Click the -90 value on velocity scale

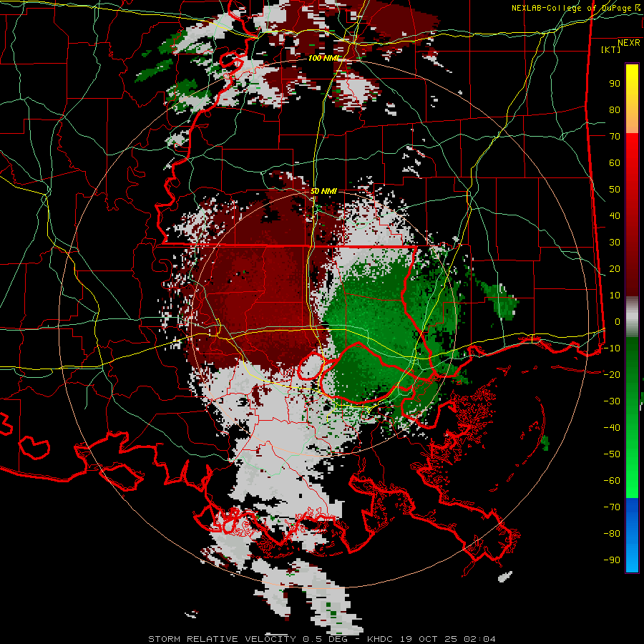tap(612, 560)
